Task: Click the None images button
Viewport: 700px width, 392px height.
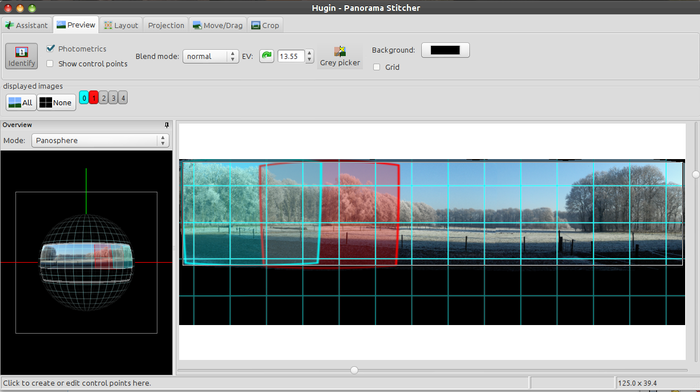Action: 56,102
